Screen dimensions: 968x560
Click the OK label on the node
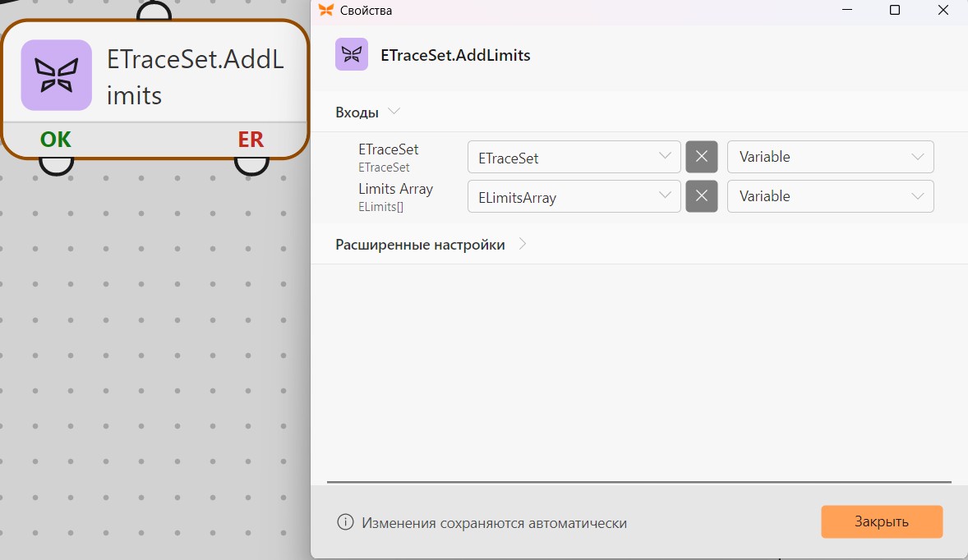coord(56,140)
